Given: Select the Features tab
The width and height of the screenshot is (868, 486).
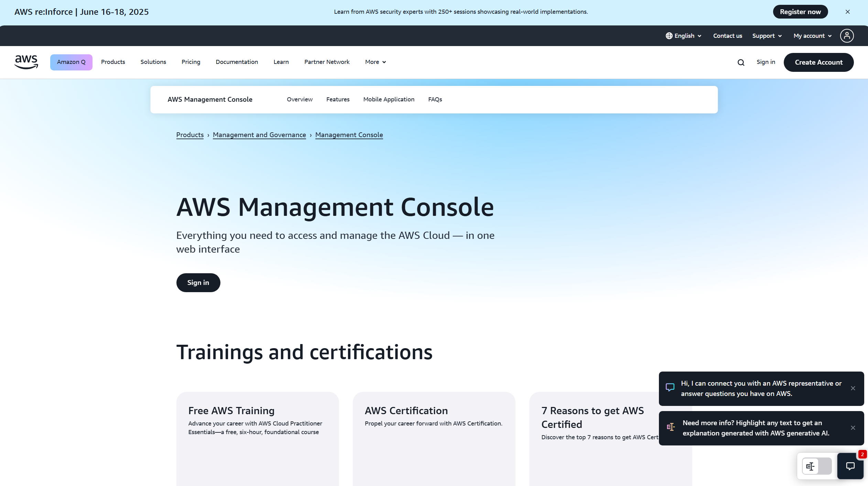Looking at the screenshot, I should click(338, 100).
